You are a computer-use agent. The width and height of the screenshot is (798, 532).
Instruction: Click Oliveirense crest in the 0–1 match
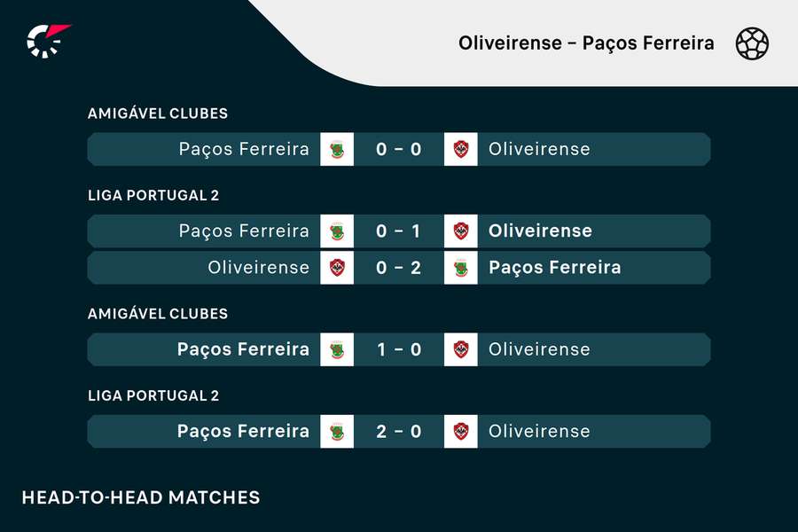461,231
